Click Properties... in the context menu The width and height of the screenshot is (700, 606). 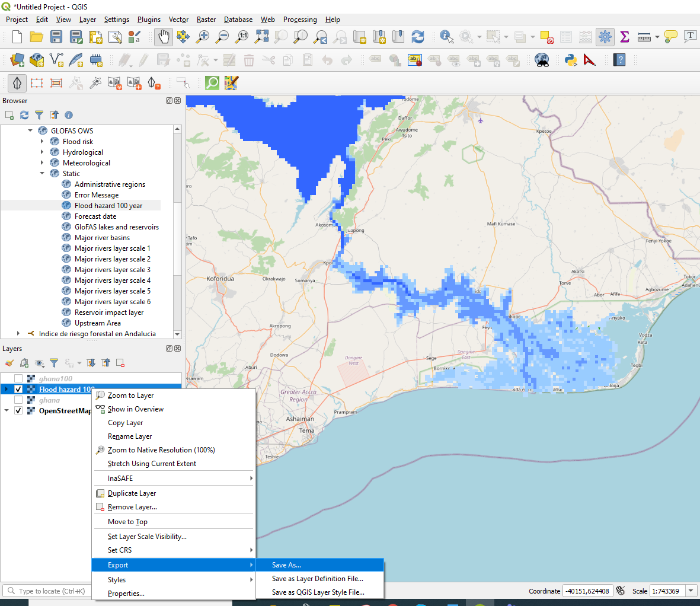point(126,594)
